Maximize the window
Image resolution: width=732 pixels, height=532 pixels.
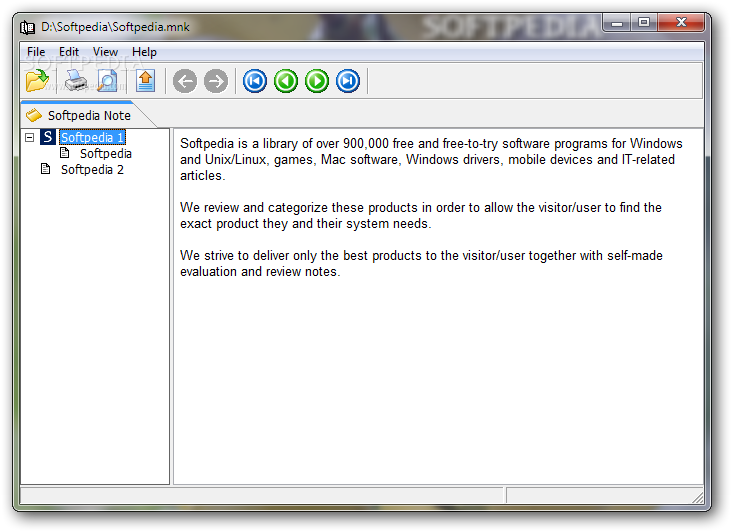[x=644, y=22]
